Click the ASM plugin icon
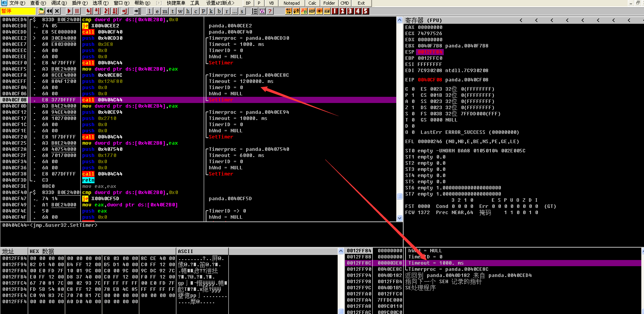 (x=327, y=11)
